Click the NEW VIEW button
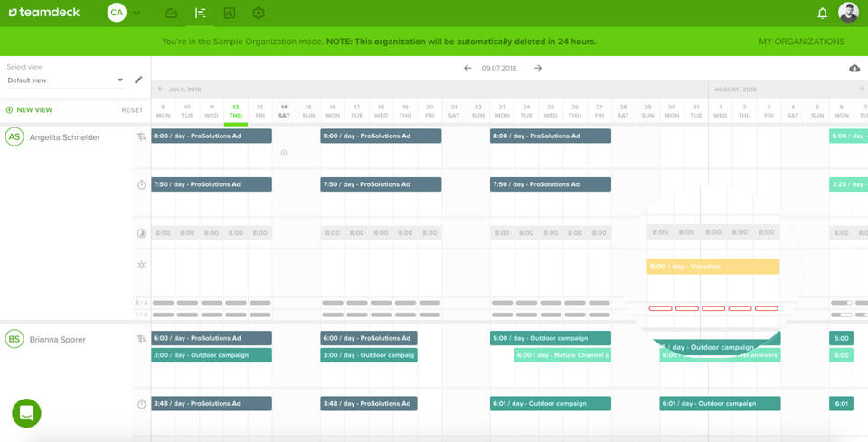Viewport: 868px width, 442px height. point(30,110)
